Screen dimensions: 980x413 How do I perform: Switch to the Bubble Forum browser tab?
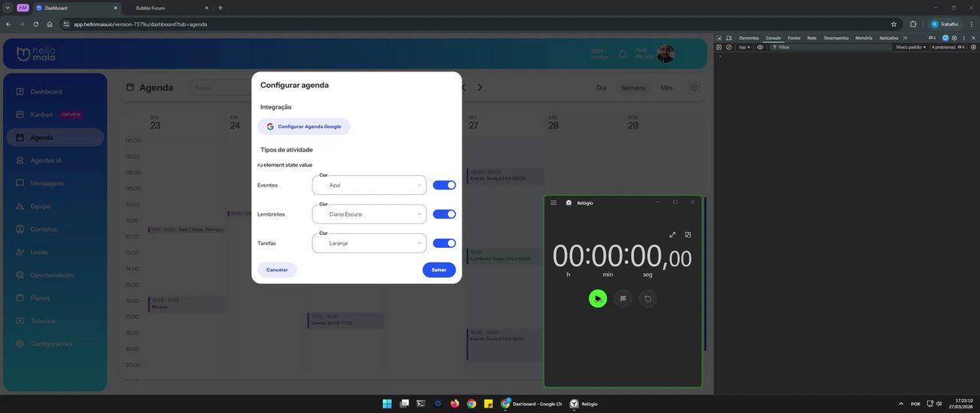[x=166, y=8]
